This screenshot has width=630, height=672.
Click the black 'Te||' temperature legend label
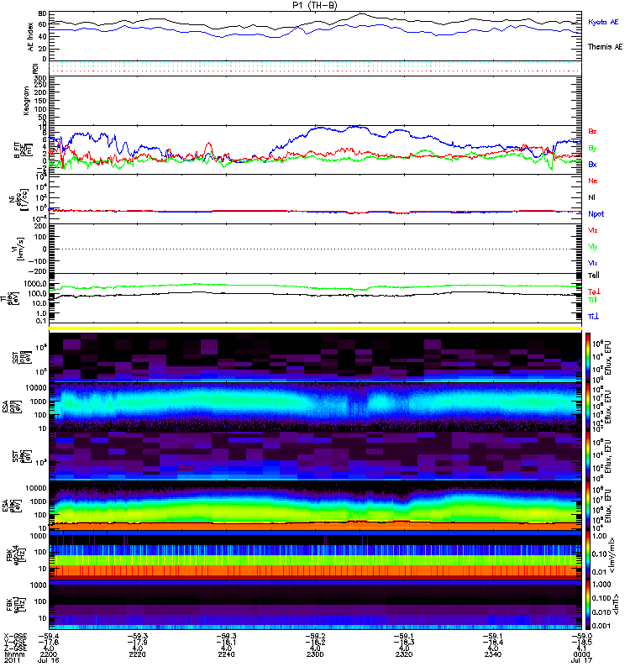594,276
